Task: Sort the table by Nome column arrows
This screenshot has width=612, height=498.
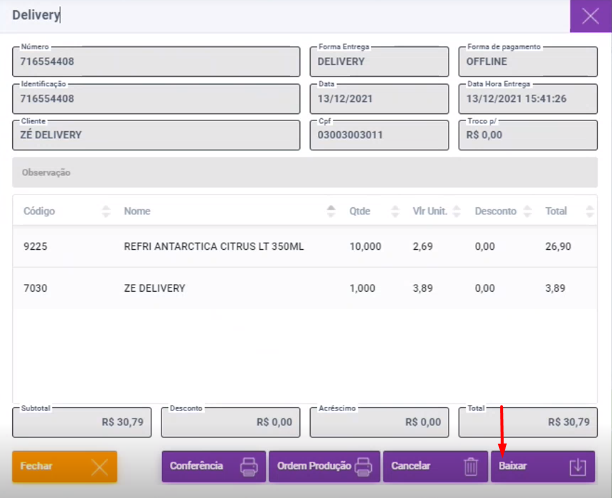Action: [331, 211]
